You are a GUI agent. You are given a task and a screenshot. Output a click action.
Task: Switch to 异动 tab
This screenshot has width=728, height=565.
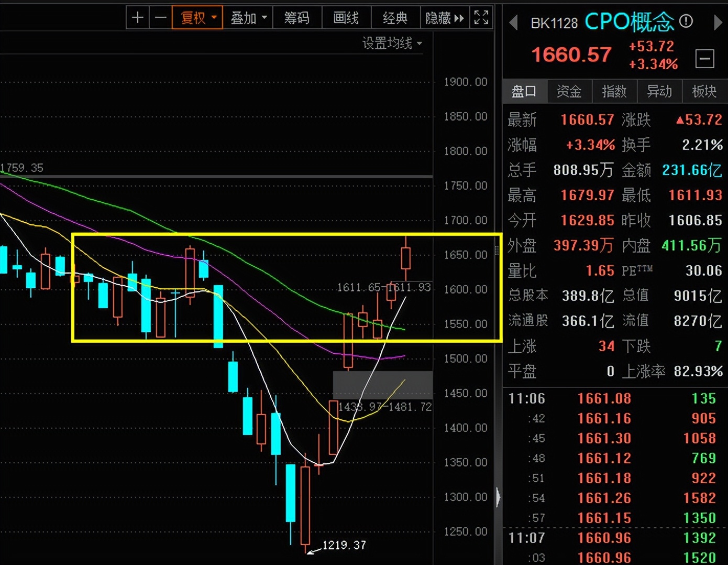[x=659, y=91]
